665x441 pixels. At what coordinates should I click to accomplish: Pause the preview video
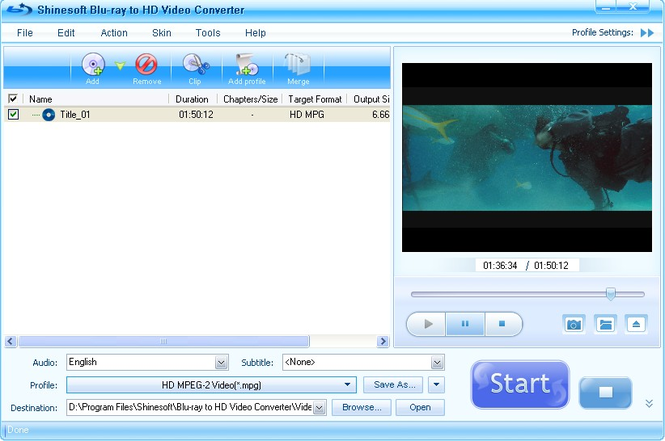pos(465,324)
